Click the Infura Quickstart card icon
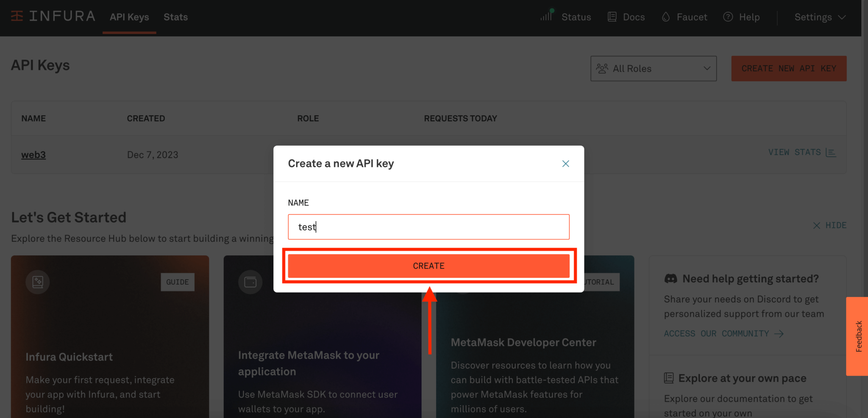The image size is (868, 418). click(x=38, y=282)
